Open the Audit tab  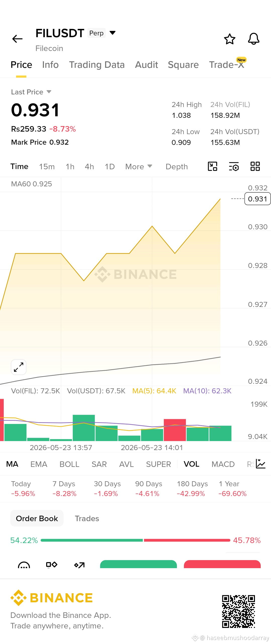point(147,65)
